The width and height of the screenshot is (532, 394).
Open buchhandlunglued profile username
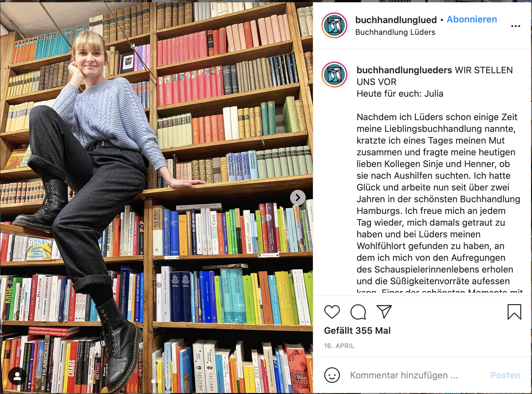(x=396, y=20)
